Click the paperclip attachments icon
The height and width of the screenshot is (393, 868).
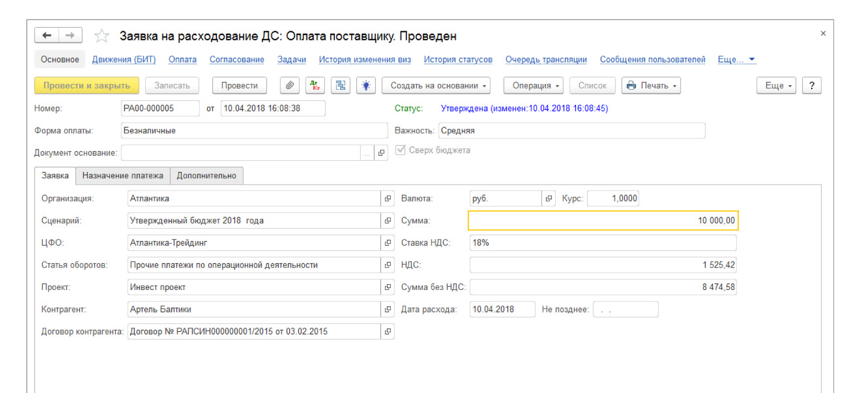(x=289, y=86)
